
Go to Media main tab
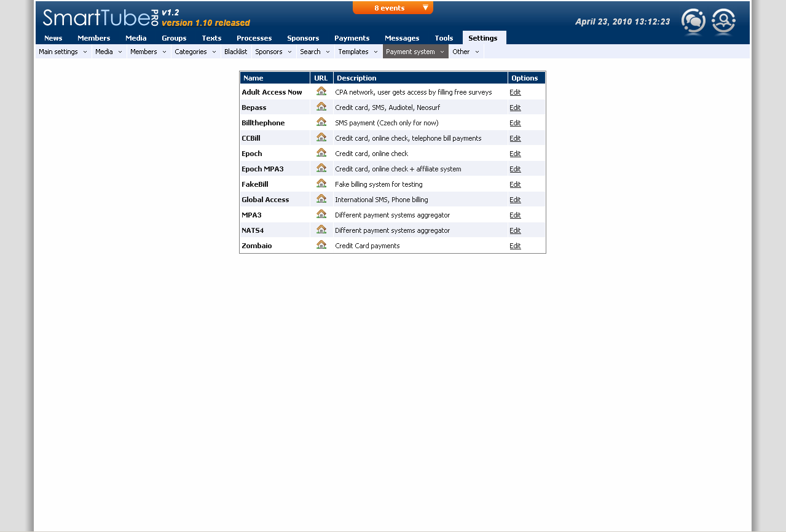coord(136,37)
